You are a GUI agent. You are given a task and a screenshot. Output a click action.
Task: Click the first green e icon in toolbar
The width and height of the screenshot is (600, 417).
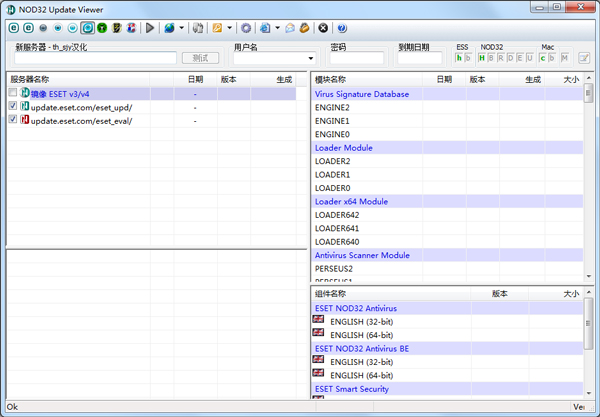coord(14,28)
